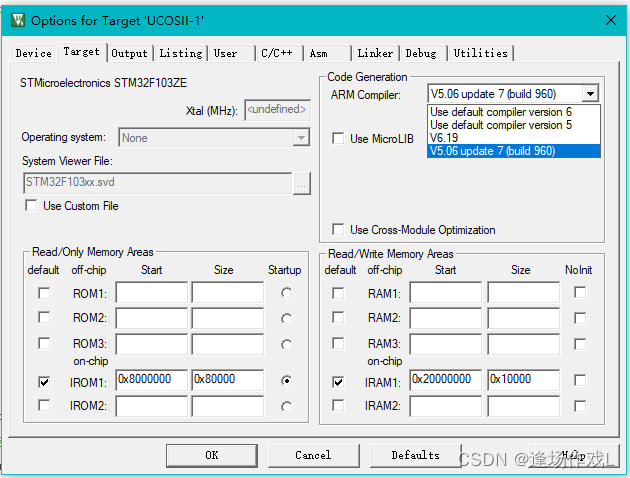Click the ROM1 Size field
This screenshot has width=630, height=478.
[228, 292]
